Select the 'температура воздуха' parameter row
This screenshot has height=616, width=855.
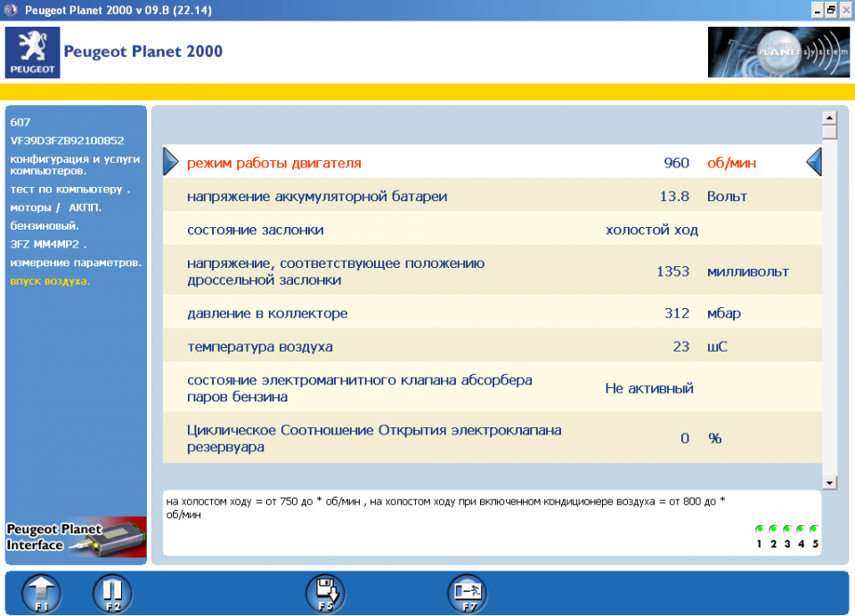pyautogui.click(x=492, y=346)
